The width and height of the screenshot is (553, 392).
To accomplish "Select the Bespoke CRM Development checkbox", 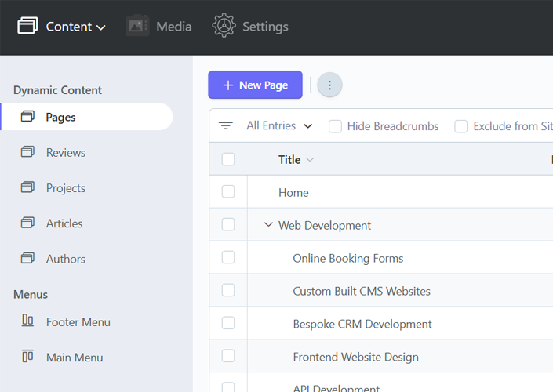I will point(228,323).
